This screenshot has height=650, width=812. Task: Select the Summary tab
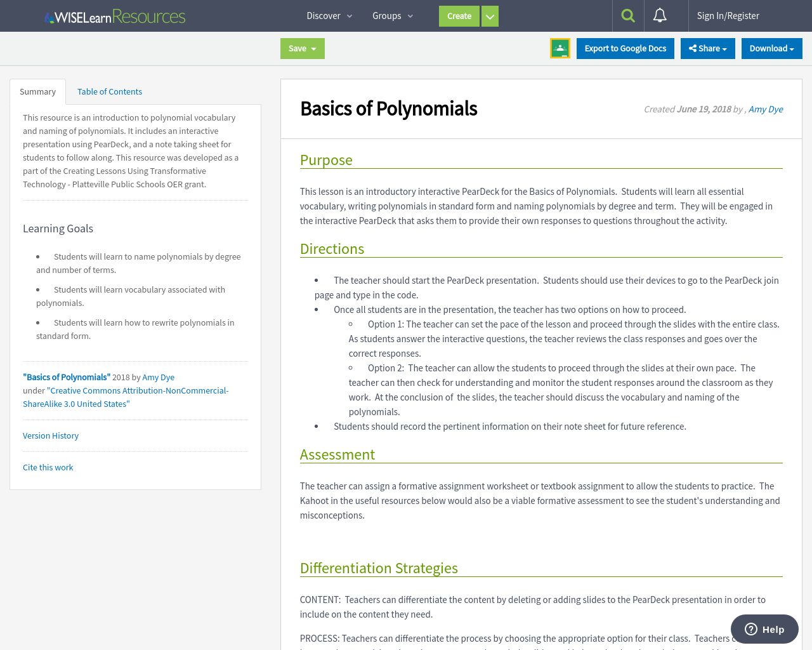[37, 91]
